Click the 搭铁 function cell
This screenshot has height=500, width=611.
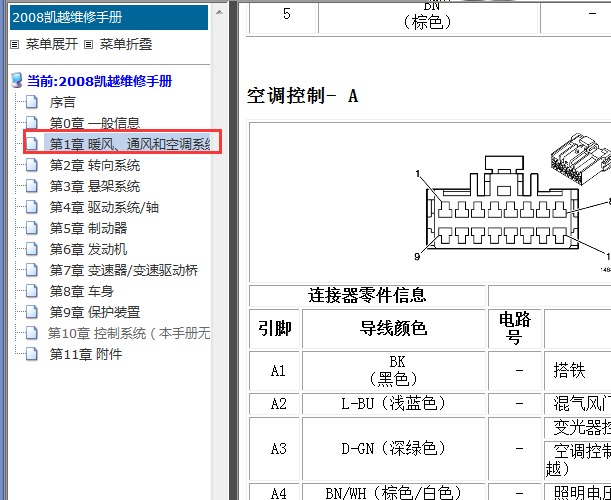(577, 371)
